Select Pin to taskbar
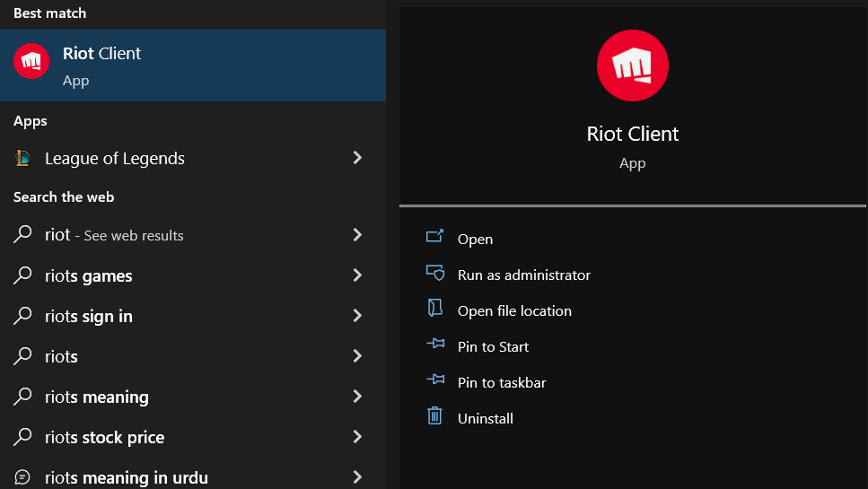Viewport: 868px width, 489px height. [x=502, y=383]
